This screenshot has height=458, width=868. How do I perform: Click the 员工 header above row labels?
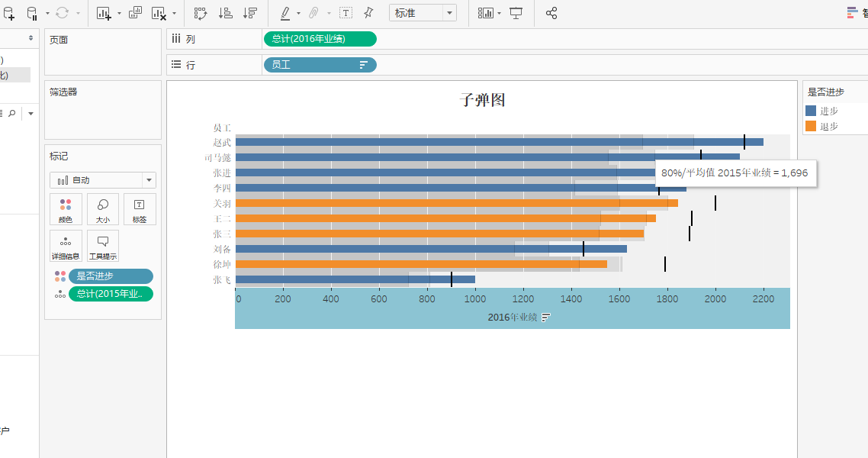click(222, 128)
